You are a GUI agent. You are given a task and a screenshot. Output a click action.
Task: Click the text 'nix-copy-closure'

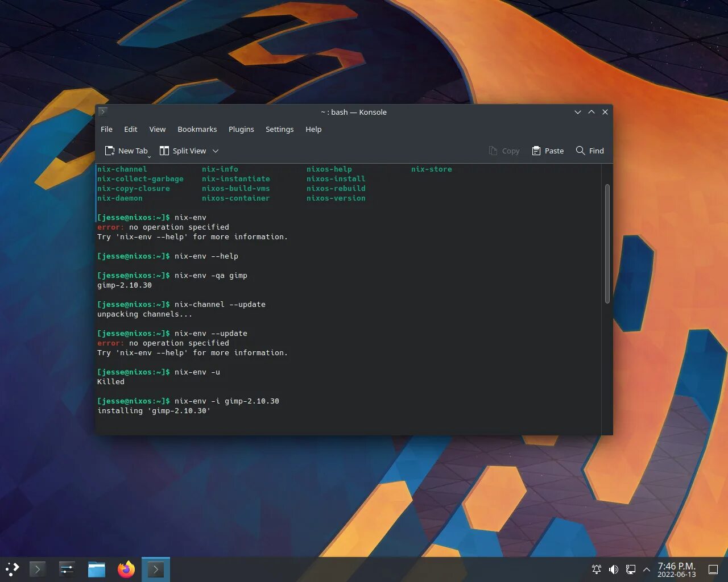134,188
